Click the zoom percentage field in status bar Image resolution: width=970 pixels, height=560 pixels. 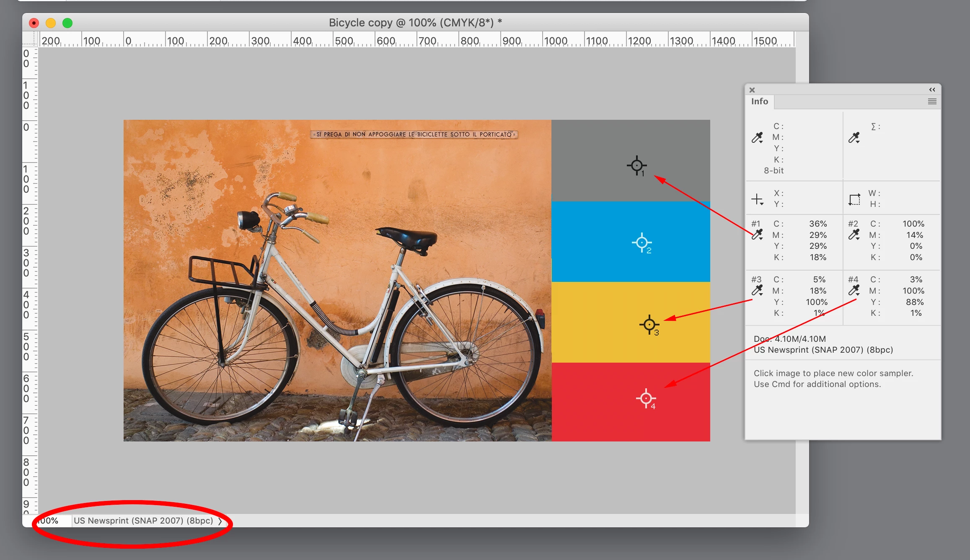(50, 521)
